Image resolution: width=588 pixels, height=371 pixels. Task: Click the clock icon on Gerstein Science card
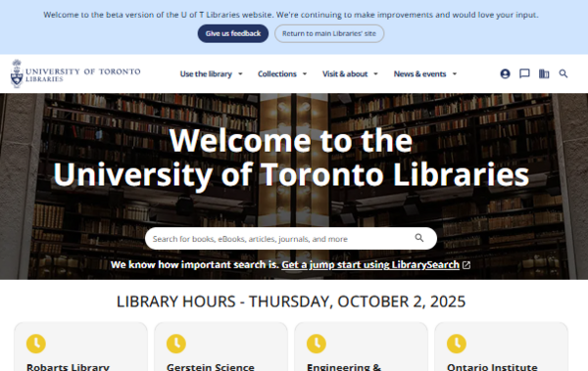pyautogui.click(x=176, y=344)
